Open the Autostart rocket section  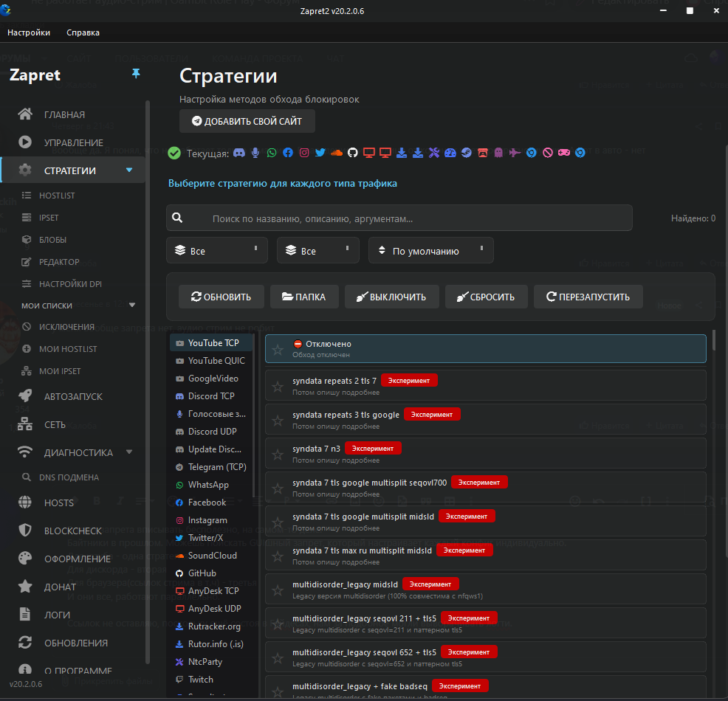click(73, 396)
